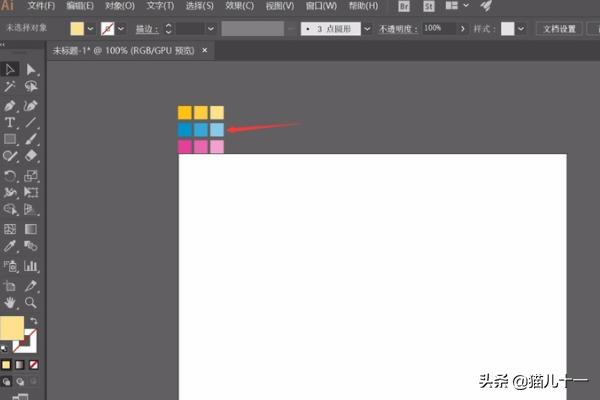Click the 不透明度 100% input field
Viewport: 600px width, 400px height.
coord(436,29)
